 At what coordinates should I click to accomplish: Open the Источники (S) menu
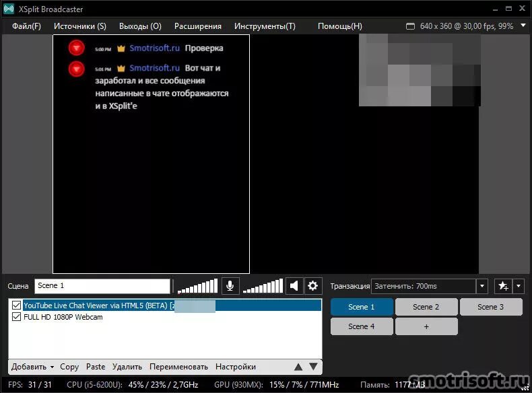point(80,26)
